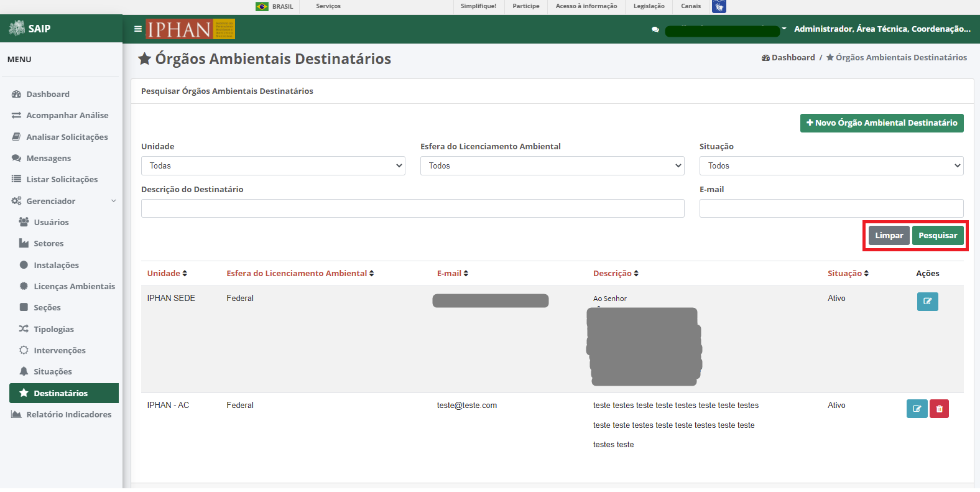Click the Pesquisar button

click(x=938, y=236)
